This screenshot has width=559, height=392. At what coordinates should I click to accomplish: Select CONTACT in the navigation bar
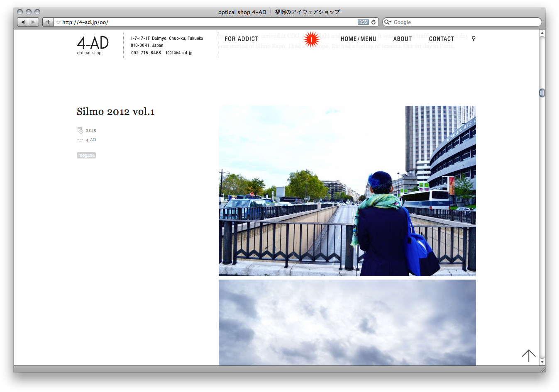441,39
